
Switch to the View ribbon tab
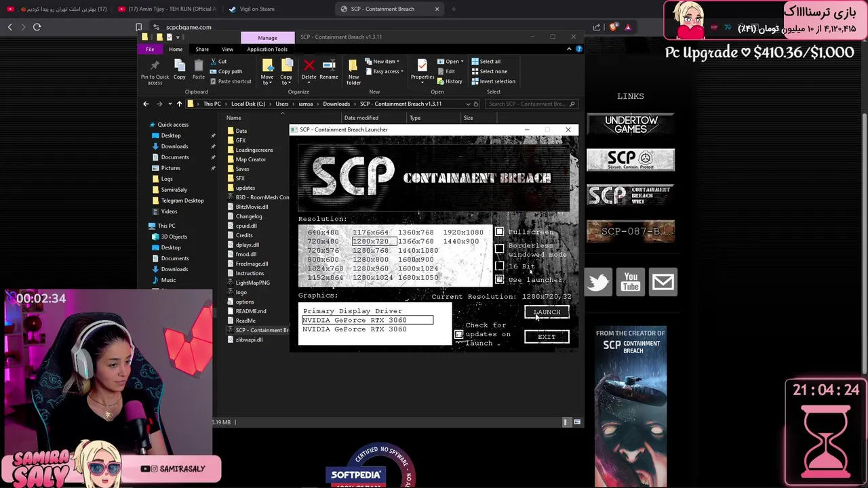click(x=228, y=49)
